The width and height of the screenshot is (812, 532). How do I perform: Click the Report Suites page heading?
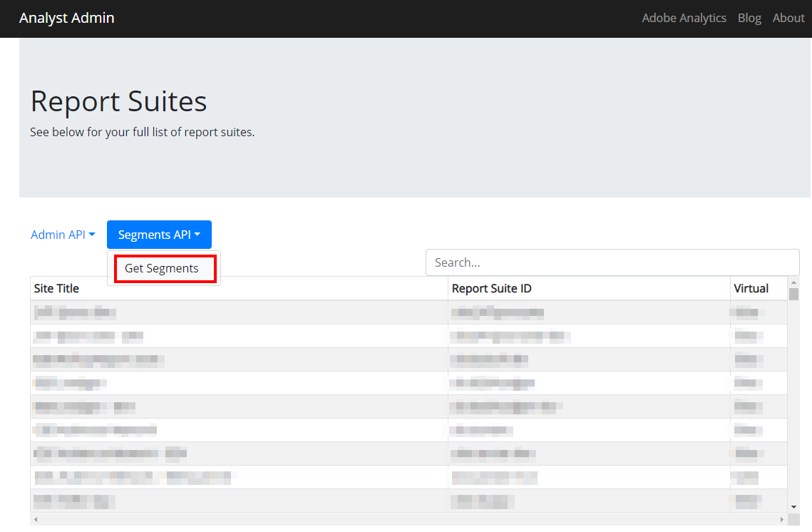pyautogui.click(x=118, y=101)
